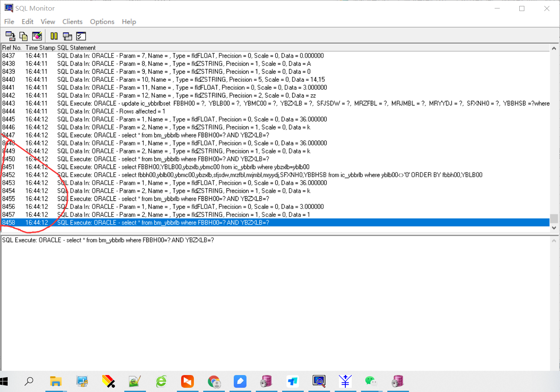
Task: Select the "Rows affected = 1" row 8444
Action: click(276, 111)
